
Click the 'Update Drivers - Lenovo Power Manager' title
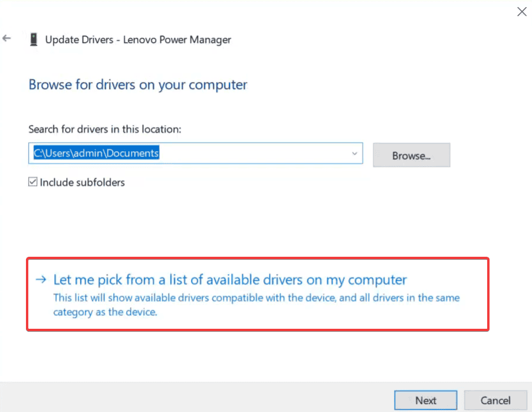click(138, 40)
